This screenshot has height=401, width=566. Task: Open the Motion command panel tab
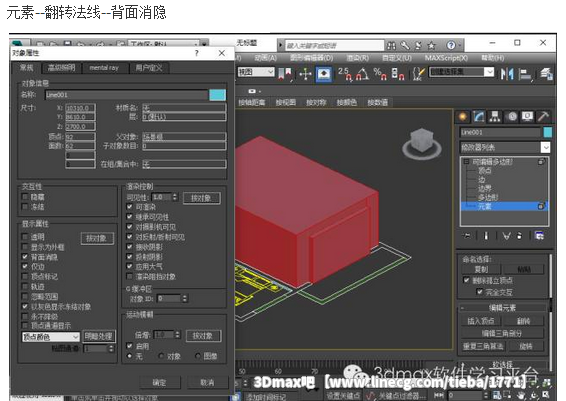tap(511, 117)
